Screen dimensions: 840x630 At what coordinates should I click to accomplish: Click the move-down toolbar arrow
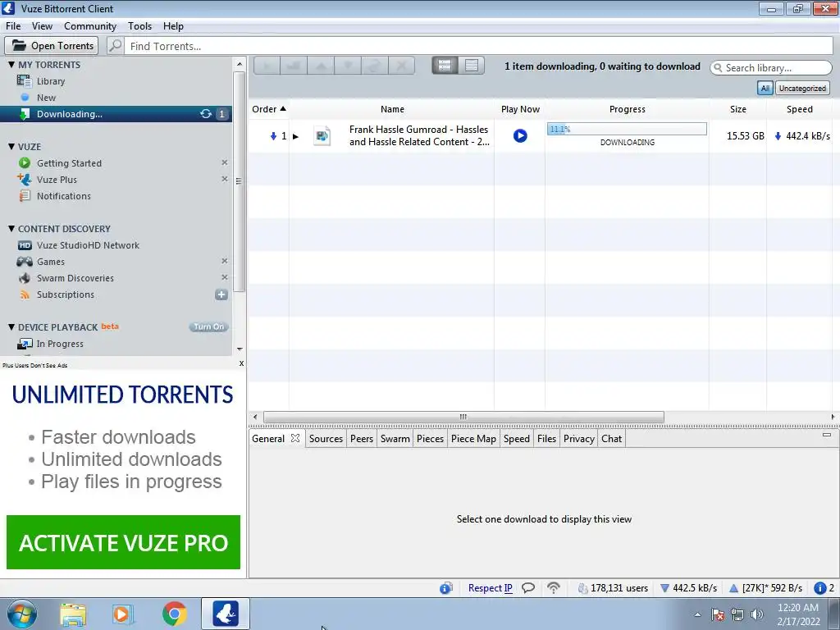348,66
